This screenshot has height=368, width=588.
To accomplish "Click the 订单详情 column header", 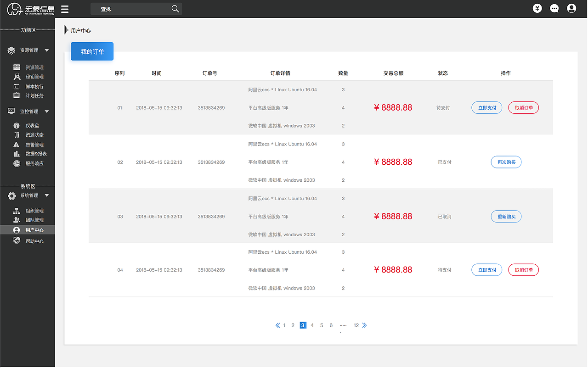I will point(280,73).
